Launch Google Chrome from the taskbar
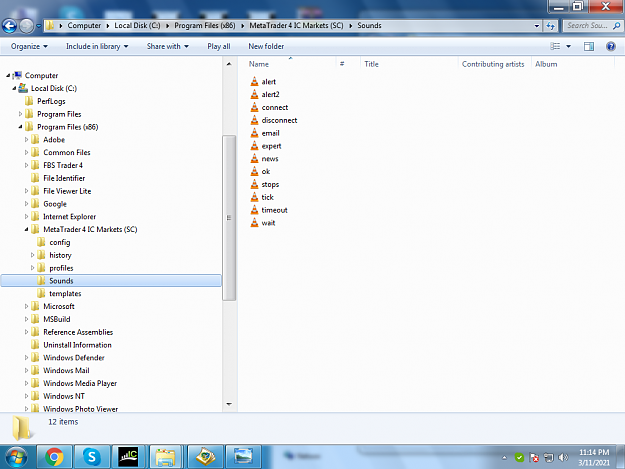The height and width of the screenshot is (469, 625). (54, 457)
